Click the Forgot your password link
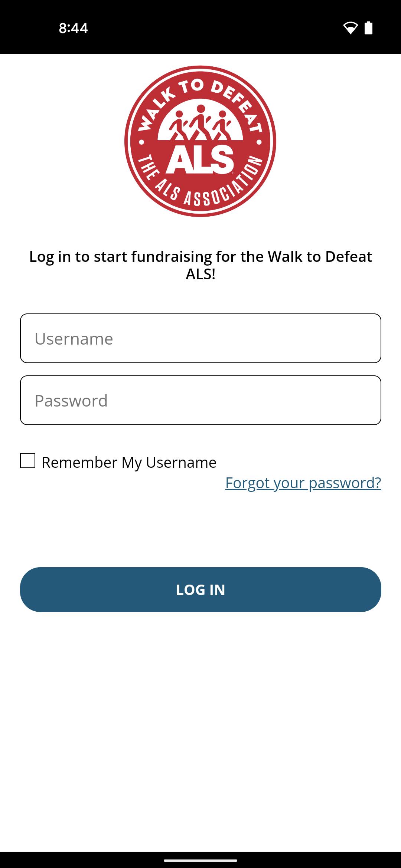Image resolution: width=401 pixels, height=868 pixels. pyautogui.click(x=303, y=483)
